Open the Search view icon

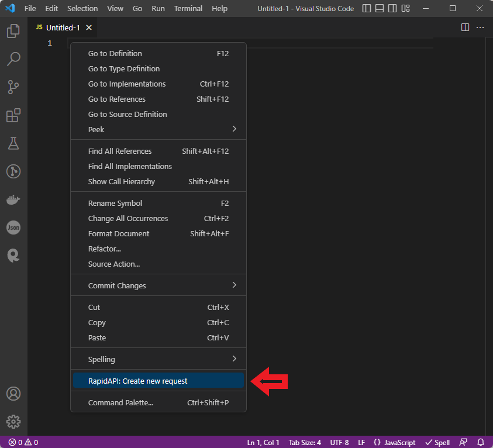point(13,59)
